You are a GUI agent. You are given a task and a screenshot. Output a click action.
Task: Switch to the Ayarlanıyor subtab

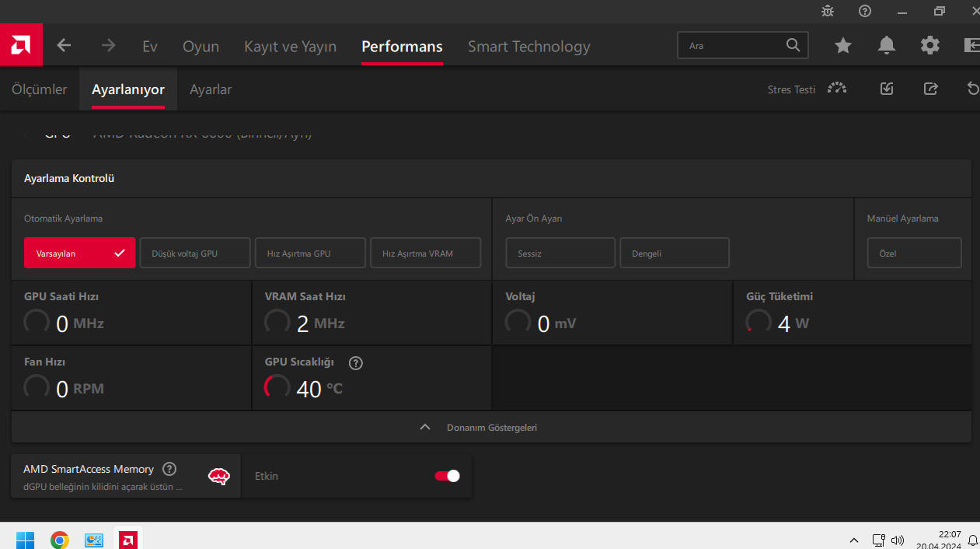pos(128,89)
